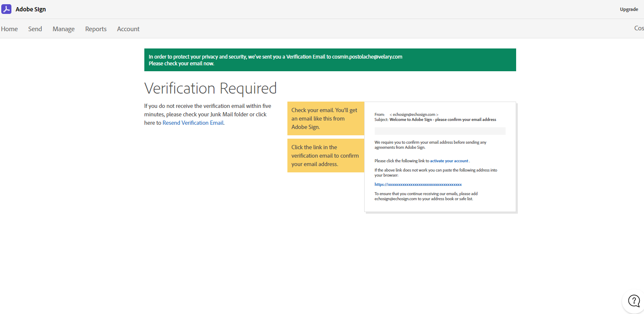Click the Upgrade link

pyautogui.click(x=629, y=9)
